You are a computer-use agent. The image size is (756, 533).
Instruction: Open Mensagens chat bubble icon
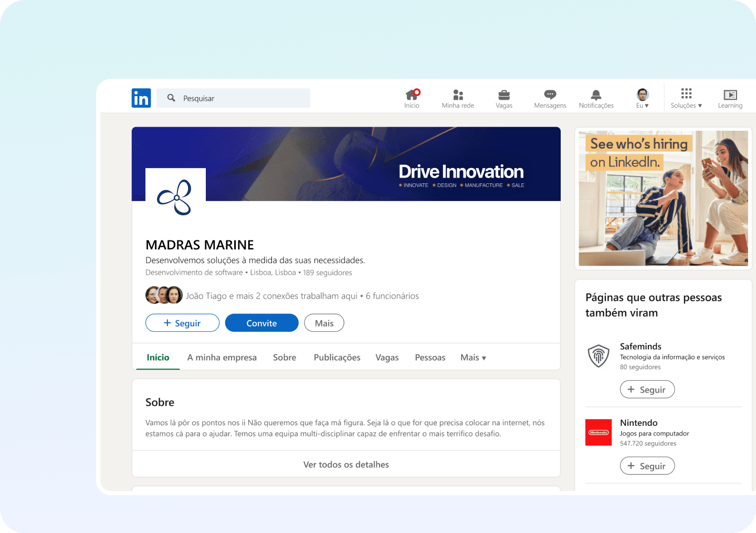[550, 95]
